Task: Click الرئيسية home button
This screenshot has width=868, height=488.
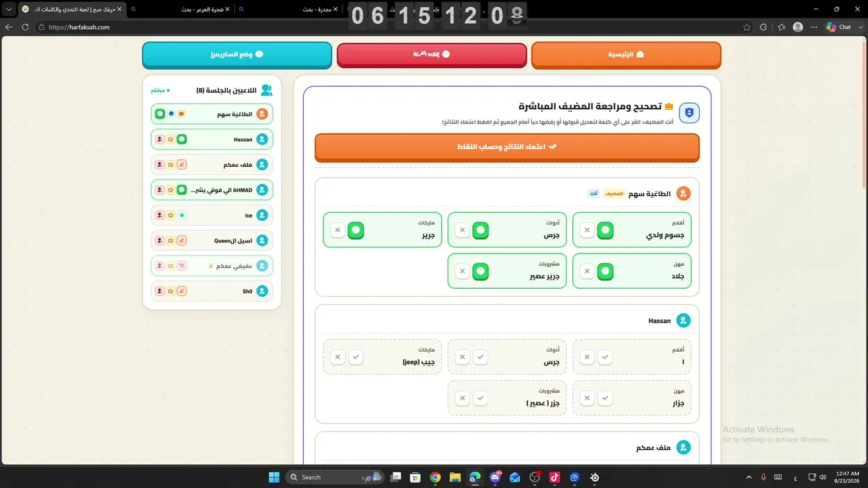Action: [626, 54]
